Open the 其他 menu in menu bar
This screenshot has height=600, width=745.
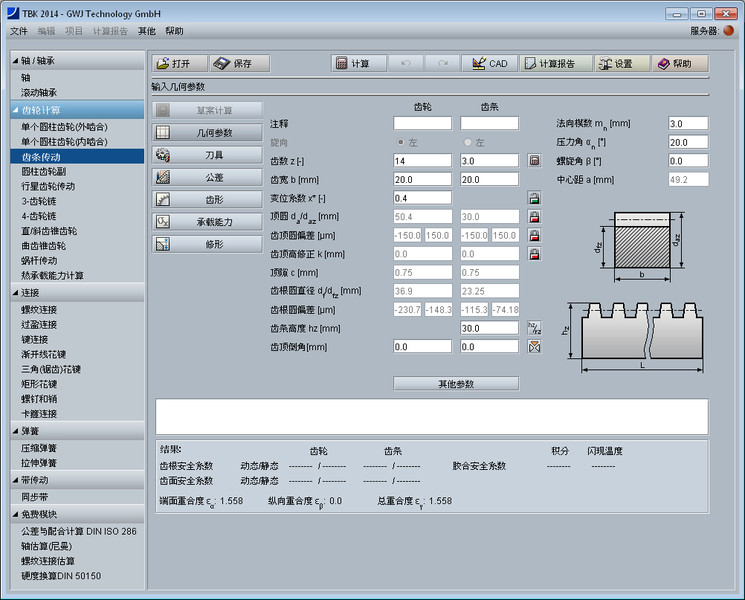(147, 31)
